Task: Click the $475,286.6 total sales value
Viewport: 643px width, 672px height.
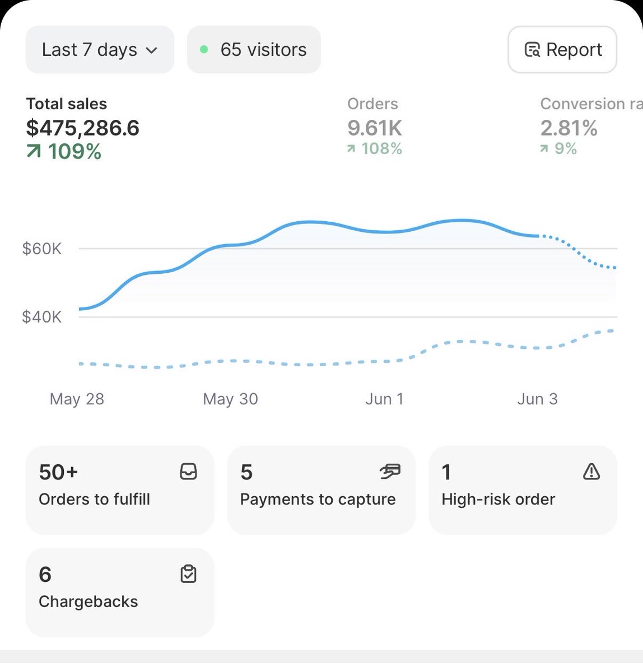Action: coord(82,128)
